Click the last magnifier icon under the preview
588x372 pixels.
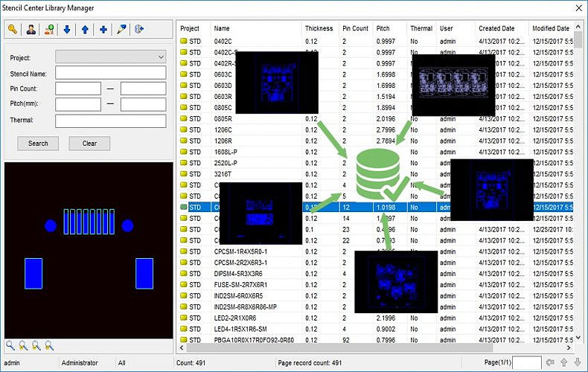(x=49, y=345)
